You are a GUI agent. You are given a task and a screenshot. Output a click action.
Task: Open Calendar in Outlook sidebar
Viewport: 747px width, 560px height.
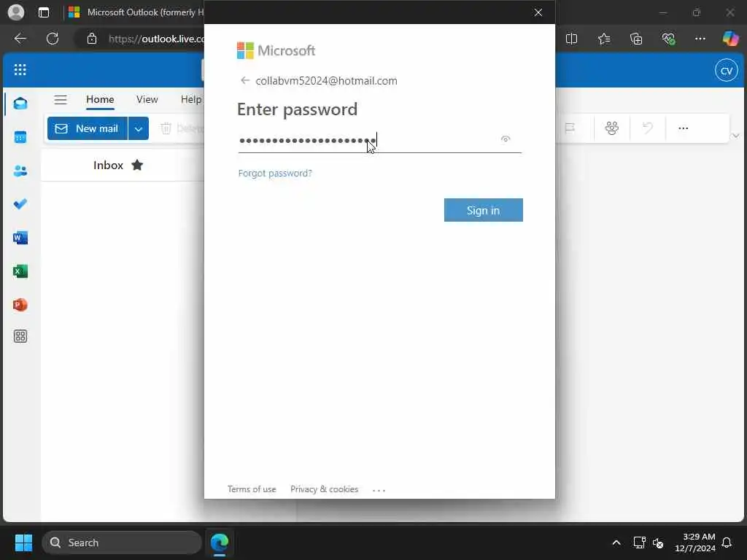click(20, 137)
